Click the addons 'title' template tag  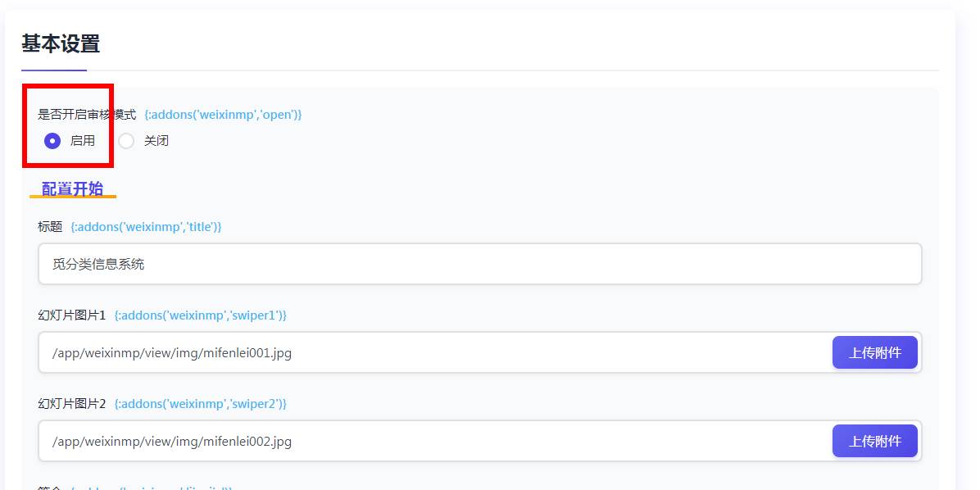coord(146,227)
